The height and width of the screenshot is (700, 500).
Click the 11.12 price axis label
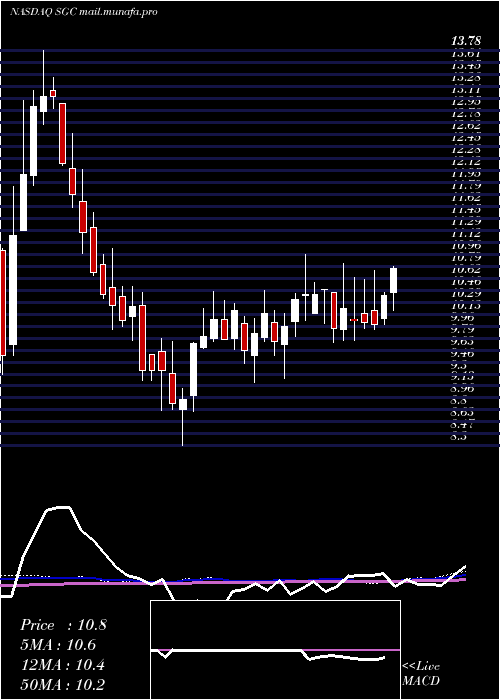click(x=466, y=233)
